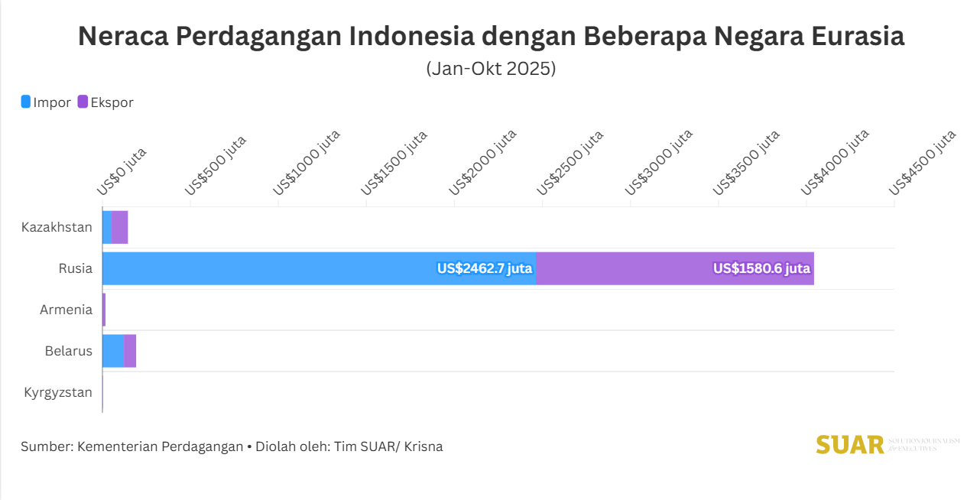Select Belarus's purple export bar segment
The image size is (980, 500).
(130, 351)
